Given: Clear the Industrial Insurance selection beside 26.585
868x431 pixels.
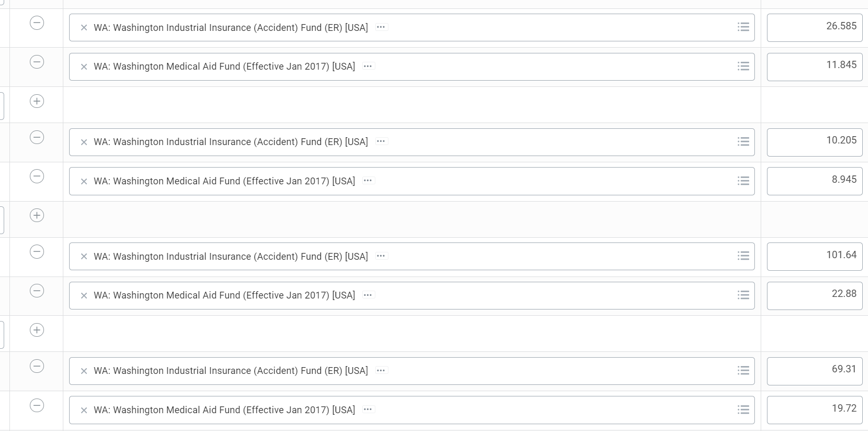Looking at the screenshot, I should (84, 28).
